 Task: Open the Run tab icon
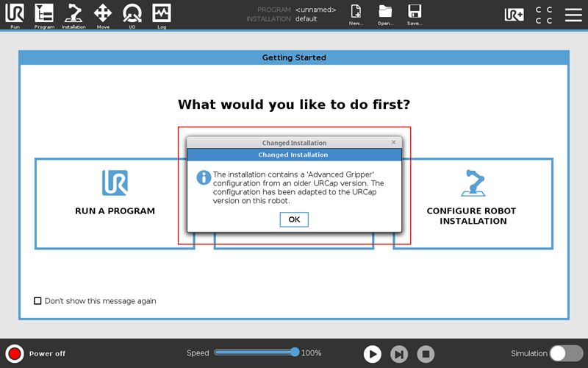15,15
